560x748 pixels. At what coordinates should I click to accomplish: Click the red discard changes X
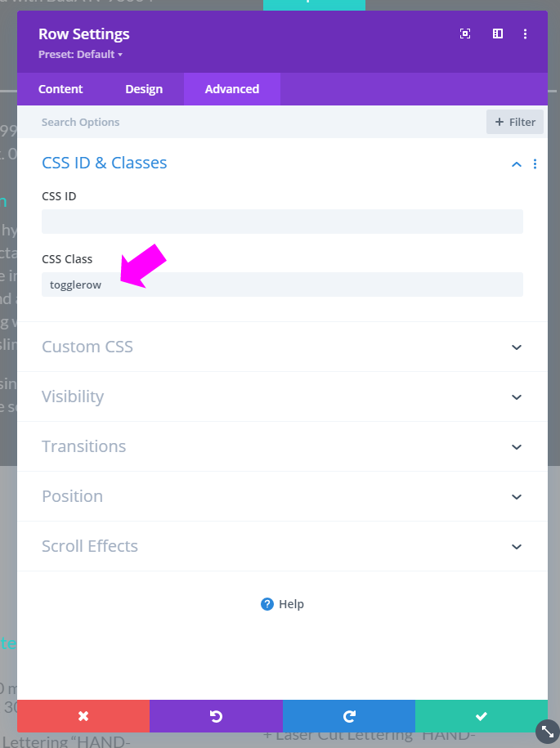click(83, 716)
